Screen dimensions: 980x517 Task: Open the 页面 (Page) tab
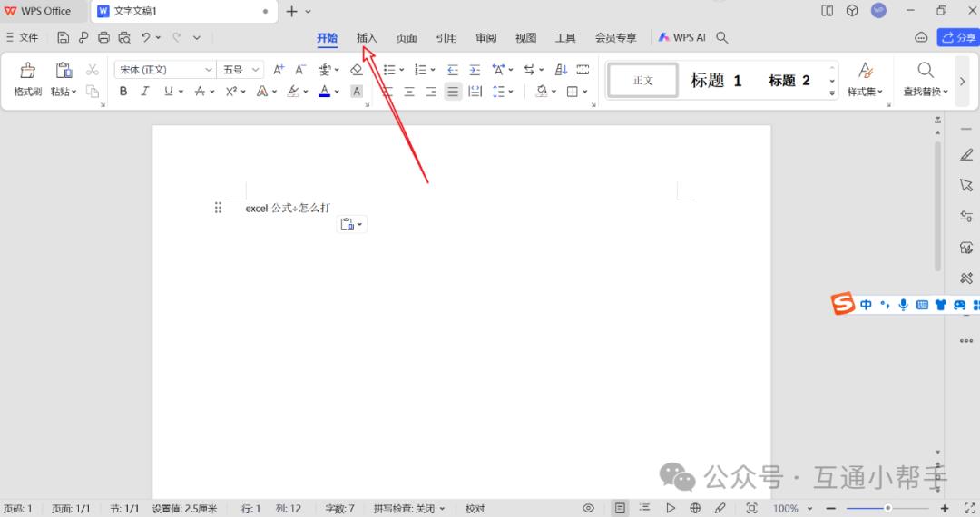[x=407, y=37]
